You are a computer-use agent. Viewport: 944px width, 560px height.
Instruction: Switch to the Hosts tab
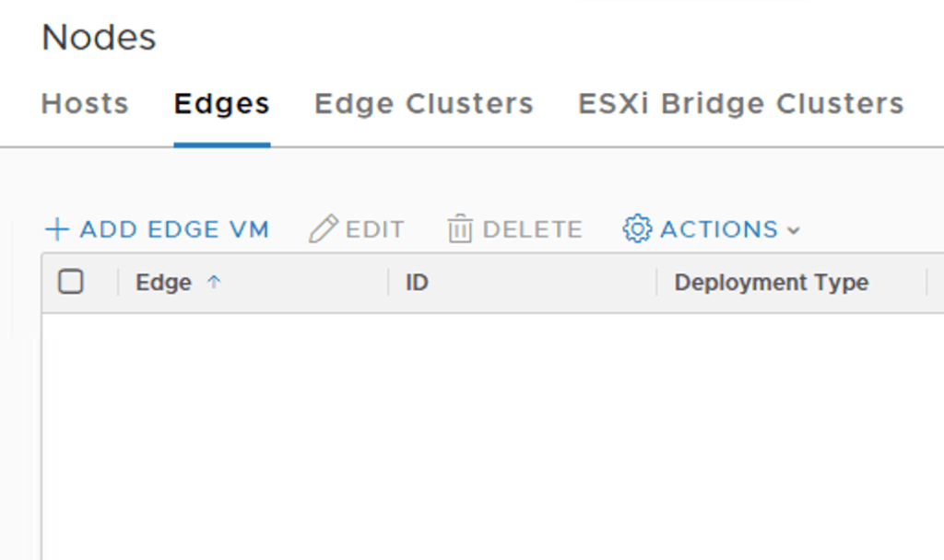tap(85, 104)
